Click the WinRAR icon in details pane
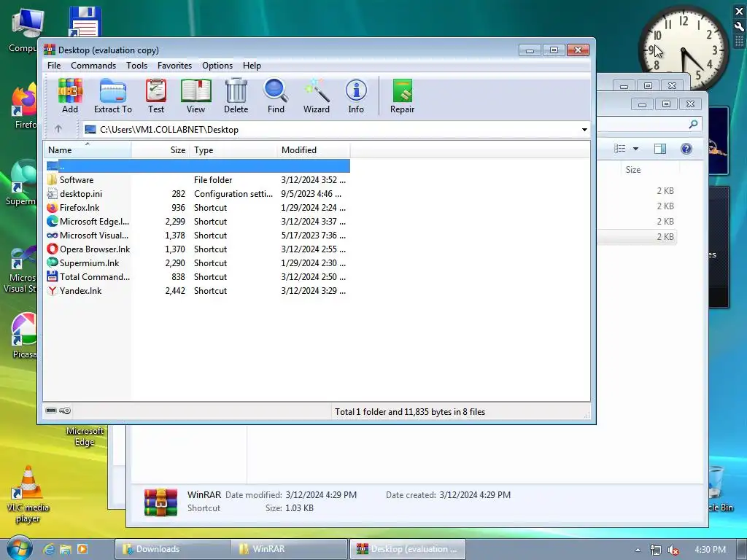The height and width of the screenshot is (560, 747). 160,502
